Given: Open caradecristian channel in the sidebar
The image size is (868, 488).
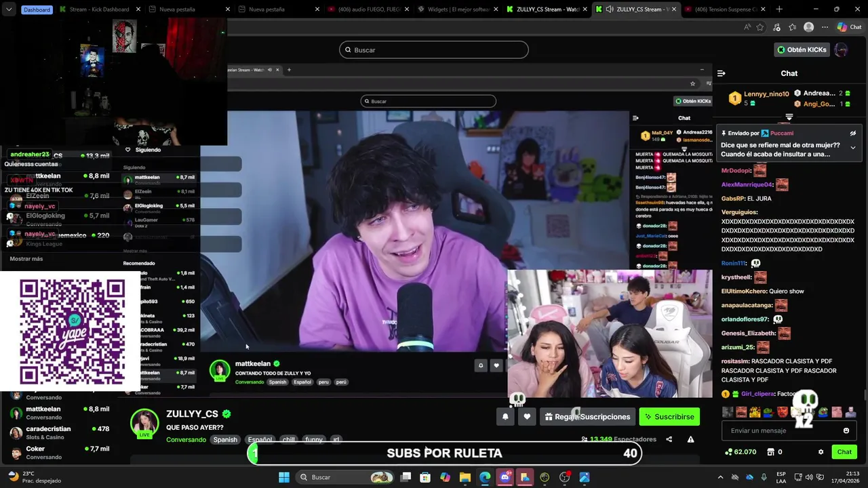Looking at the screenshot, I should coord(60,432).
